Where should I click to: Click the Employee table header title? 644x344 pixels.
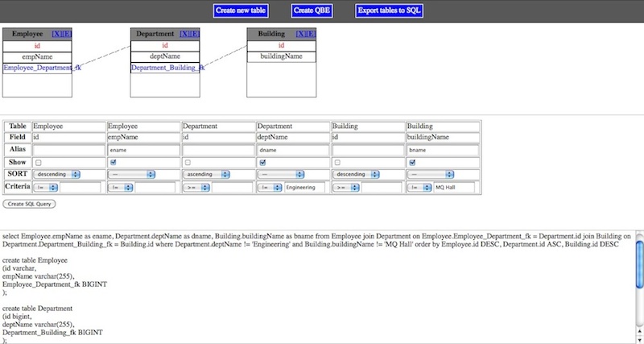tap(27, 34)
